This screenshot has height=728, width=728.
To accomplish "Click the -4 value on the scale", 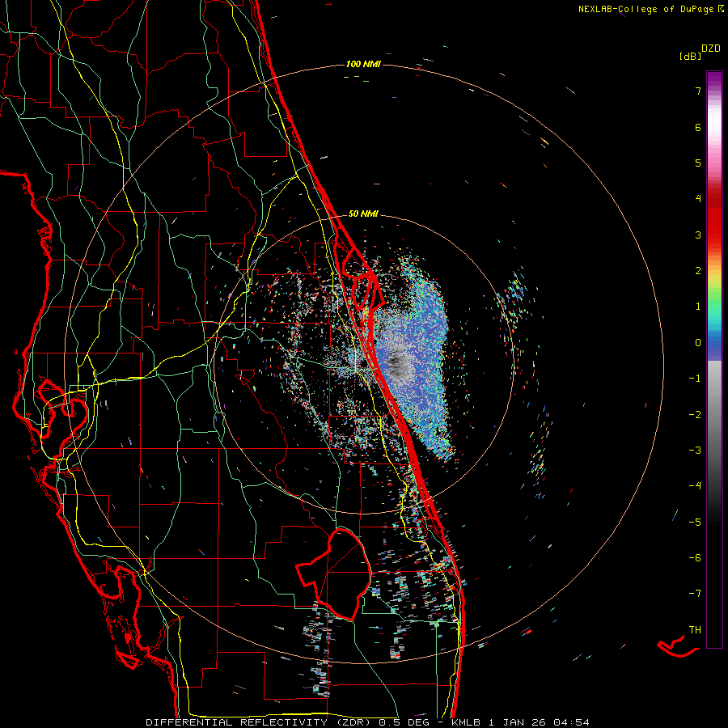I will pos(695,486).
